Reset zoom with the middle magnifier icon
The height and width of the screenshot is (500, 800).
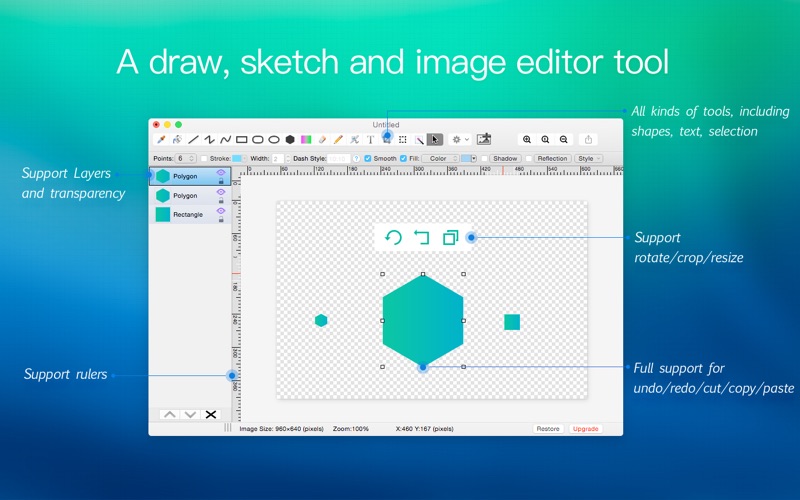pyautogui.click(x=545, y=139)
